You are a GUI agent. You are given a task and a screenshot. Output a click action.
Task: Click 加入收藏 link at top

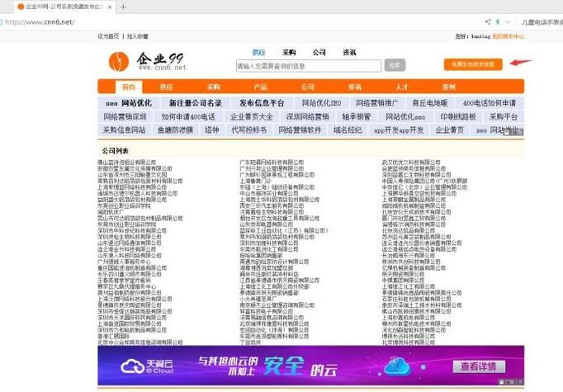(137, 36)
